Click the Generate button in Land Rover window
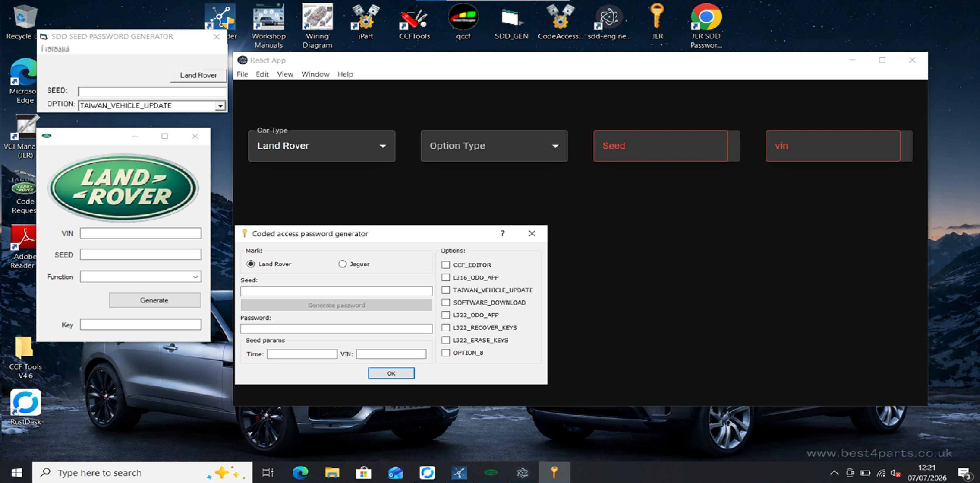Image resolution: width=980 pixels, height=483 pixels. pyautogui.click(x=155, y=300)
